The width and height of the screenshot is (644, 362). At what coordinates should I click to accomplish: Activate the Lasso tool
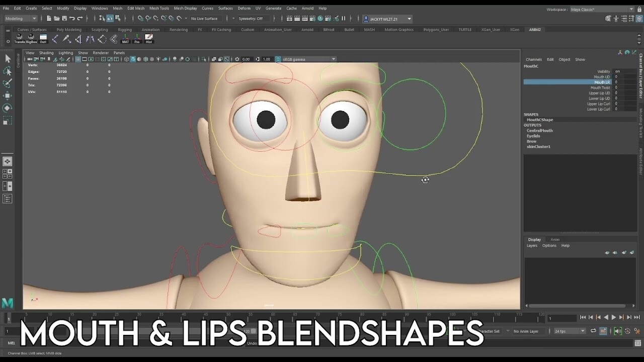[8, 71]
